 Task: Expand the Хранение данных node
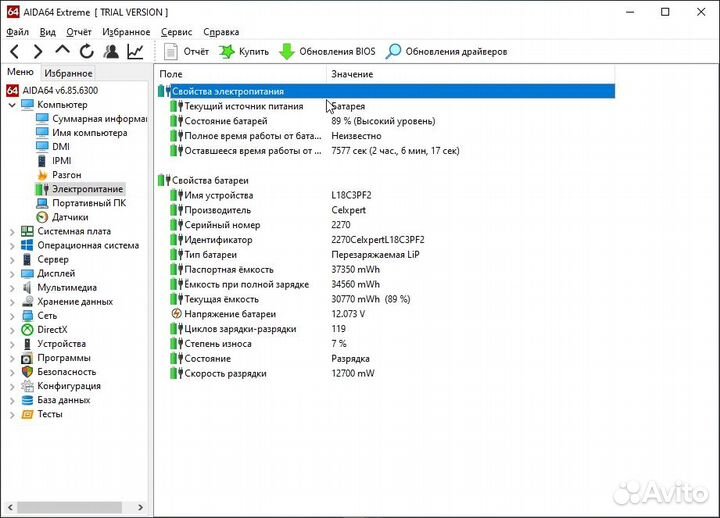pos(12,302)
